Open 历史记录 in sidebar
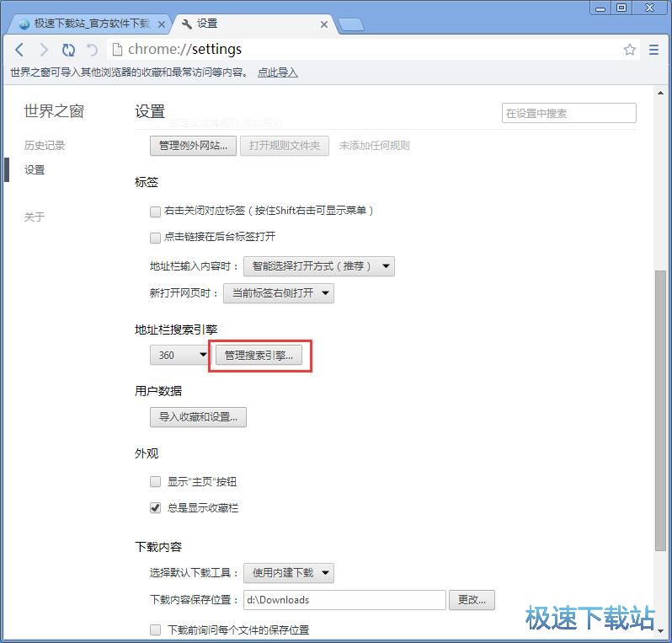The height and width of the screenshot is (643, 672). coord(45,146)
